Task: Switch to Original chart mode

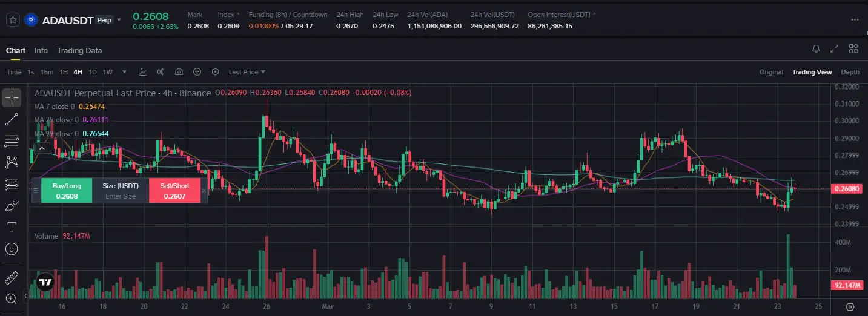Action: 771,72
